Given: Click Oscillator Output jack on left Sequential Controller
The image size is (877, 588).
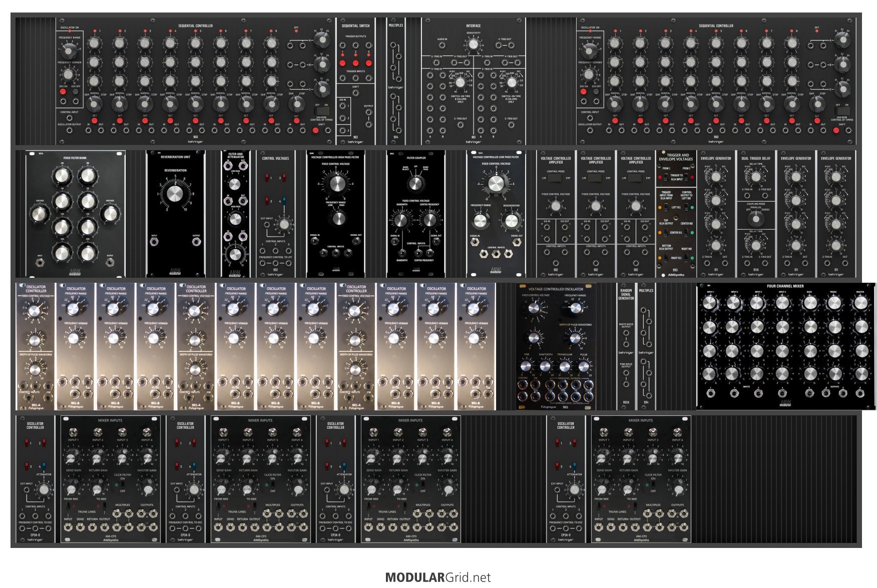Looking at the screenshot, I should pos(70,131).
